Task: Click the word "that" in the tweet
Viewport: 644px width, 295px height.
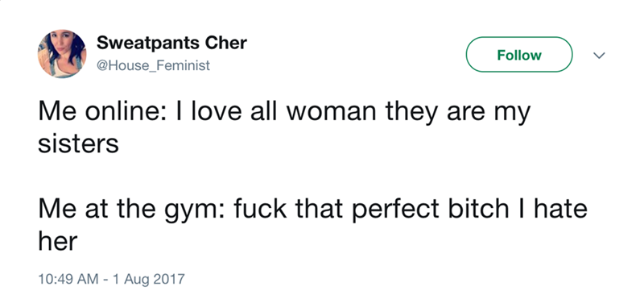Action: [x=319, y=209]
